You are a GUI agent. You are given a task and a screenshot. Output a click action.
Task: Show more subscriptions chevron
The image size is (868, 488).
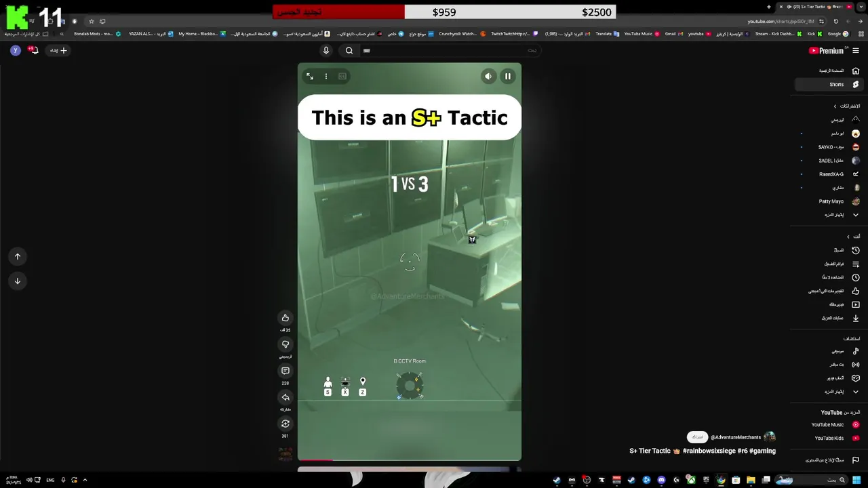tap(855, 215)
